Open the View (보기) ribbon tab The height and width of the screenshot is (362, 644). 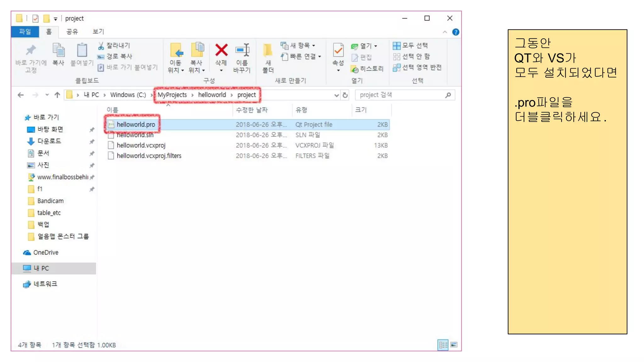(98, 31)
